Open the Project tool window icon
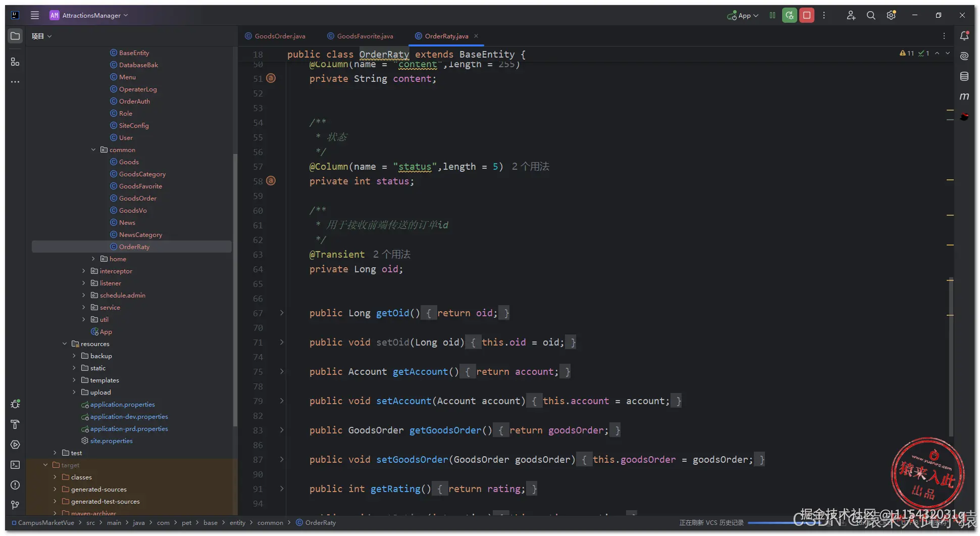This screenshot has height=536, width=980. tap(15, 36)
